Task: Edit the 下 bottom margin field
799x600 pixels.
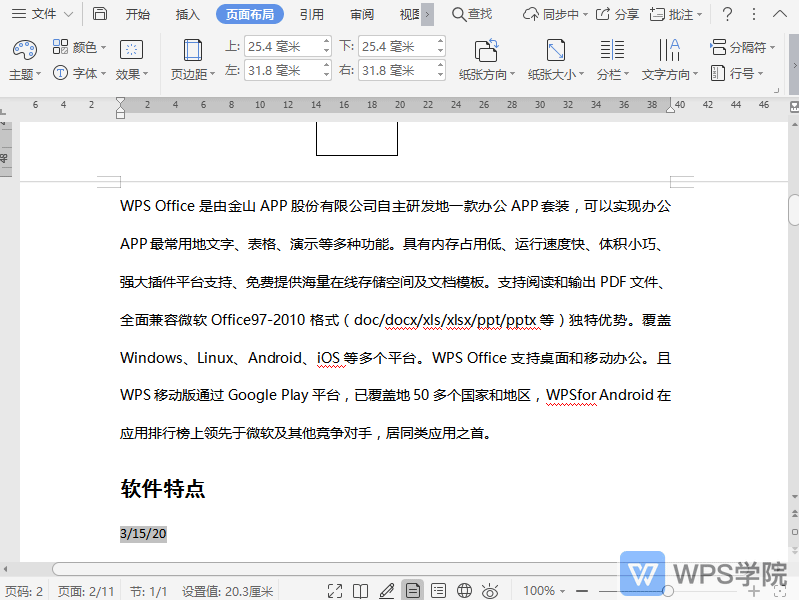Action: tap(397, 46)
